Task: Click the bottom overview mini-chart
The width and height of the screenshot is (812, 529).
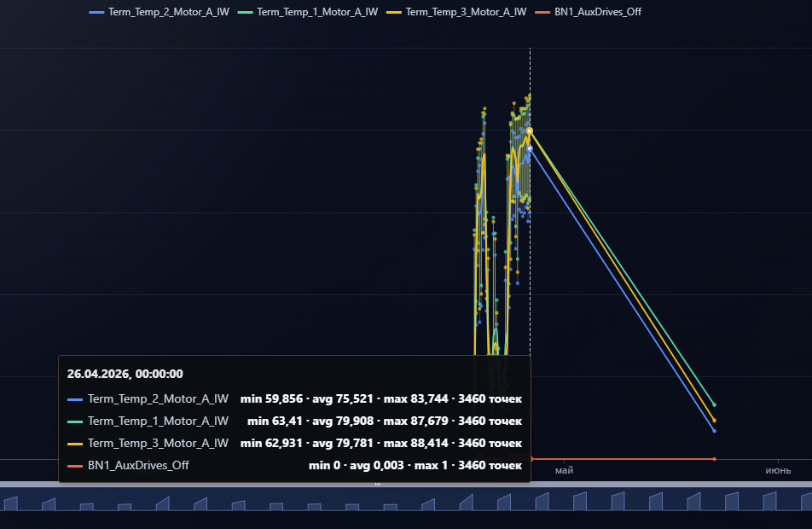Action: [x=406, y=500]
